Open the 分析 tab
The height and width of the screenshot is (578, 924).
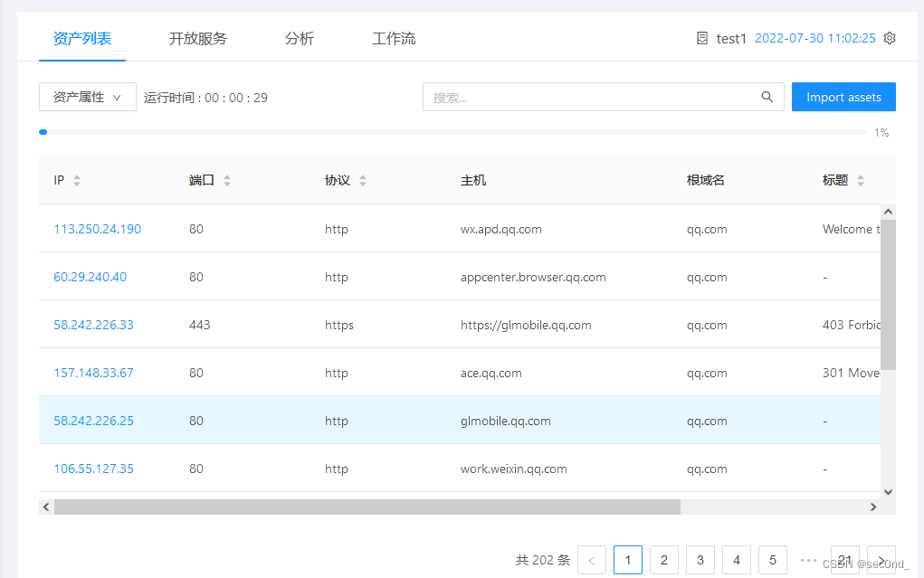tap(299, 39)
